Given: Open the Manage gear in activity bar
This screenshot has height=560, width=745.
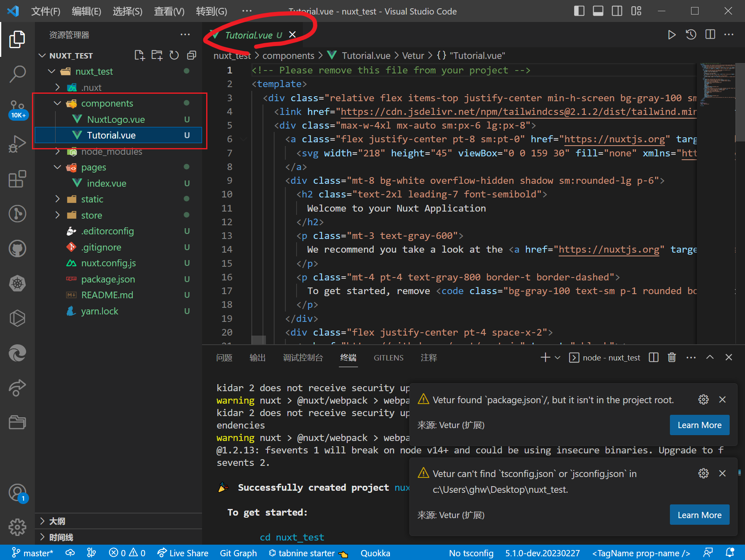Looking at the screenshot, I should (x=17, y=527).
